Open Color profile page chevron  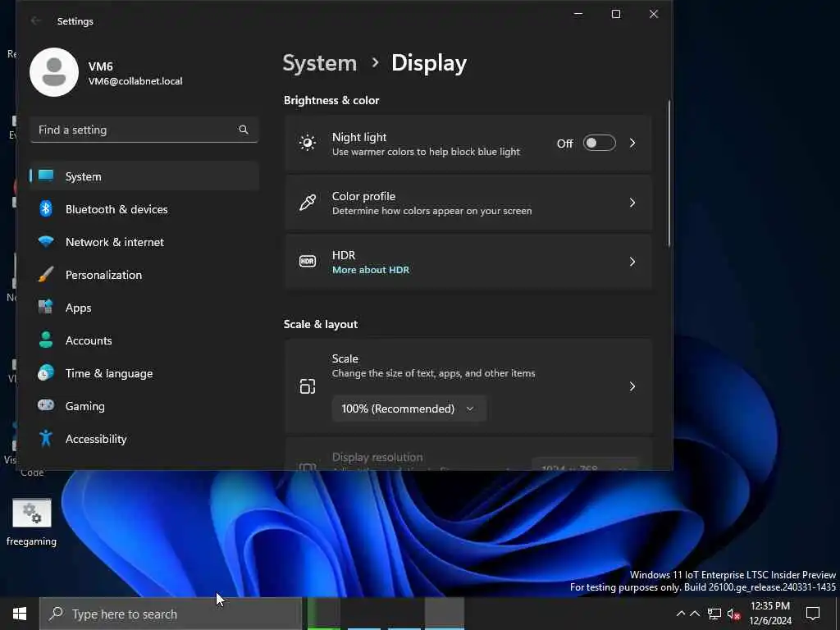tap(632, 203)
